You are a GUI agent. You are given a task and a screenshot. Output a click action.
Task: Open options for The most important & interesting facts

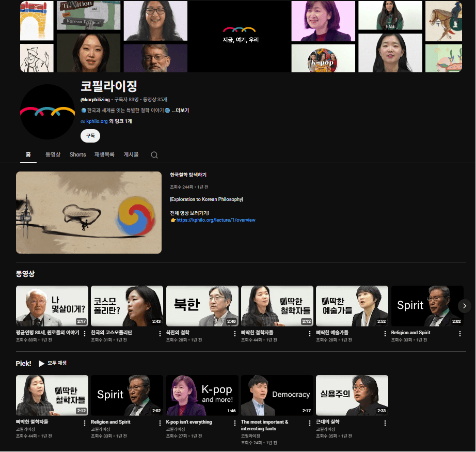[x=310, y=423]
